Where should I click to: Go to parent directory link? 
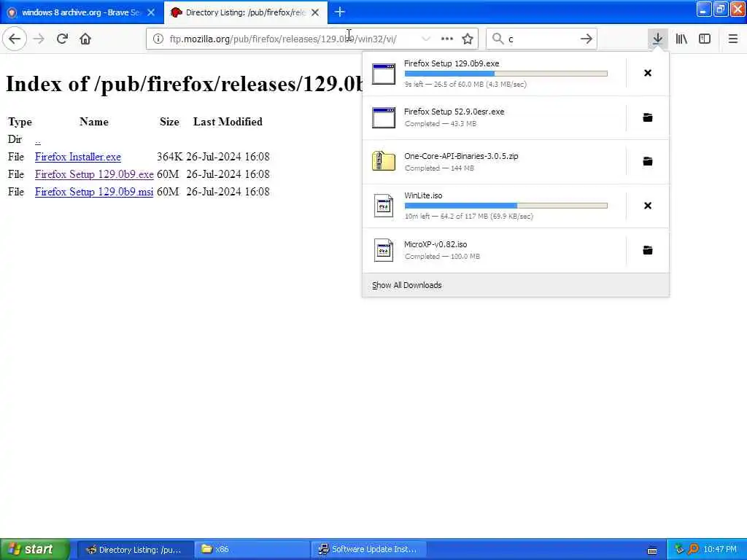[38, 139]
